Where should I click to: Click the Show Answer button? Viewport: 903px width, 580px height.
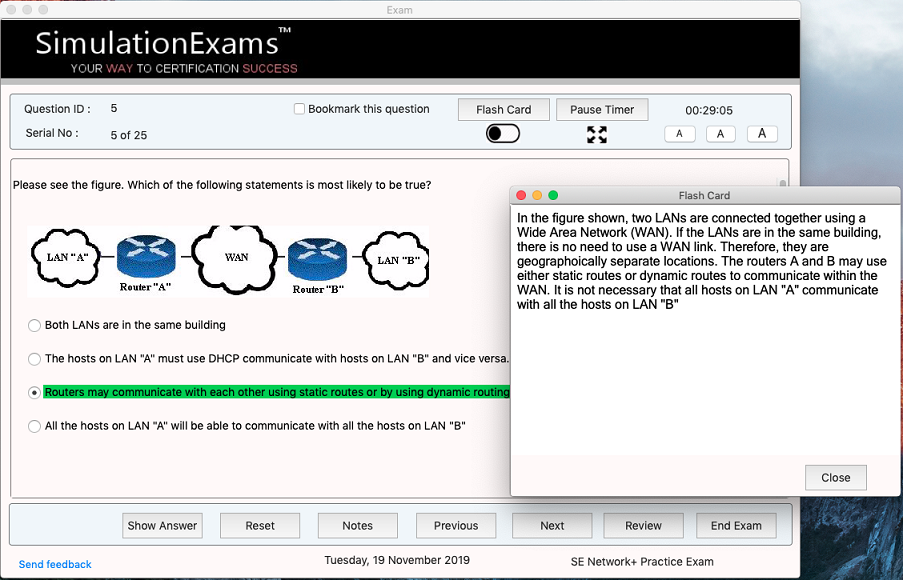click(x=162, y=525)
